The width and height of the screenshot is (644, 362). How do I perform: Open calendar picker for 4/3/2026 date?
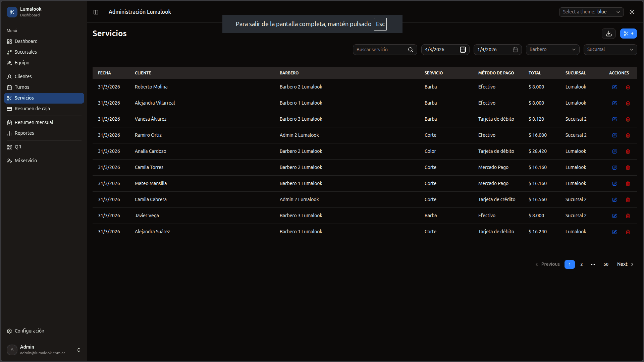click(x=463, y=50)
